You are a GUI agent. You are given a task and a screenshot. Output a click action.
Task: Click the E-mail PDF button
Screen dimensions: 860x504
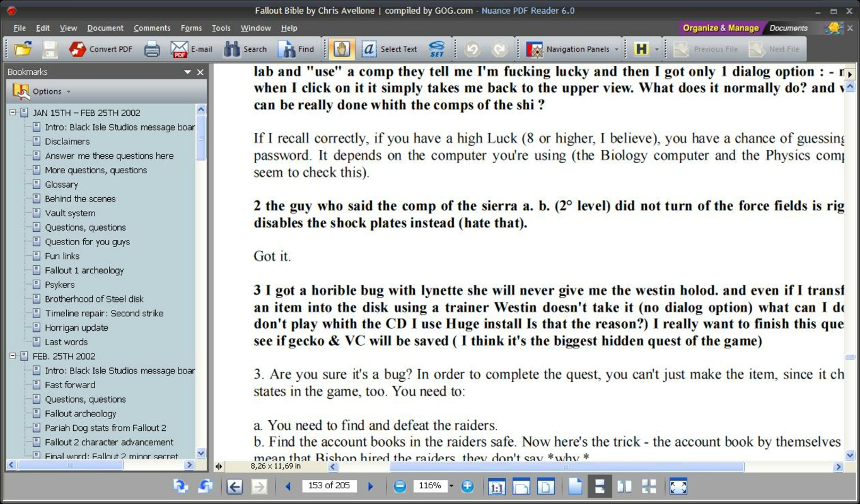[192, 49]
